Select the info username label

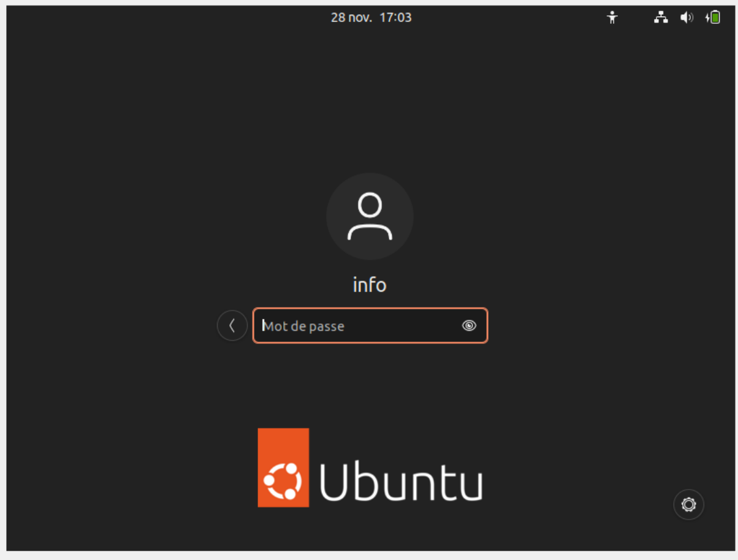370,284
